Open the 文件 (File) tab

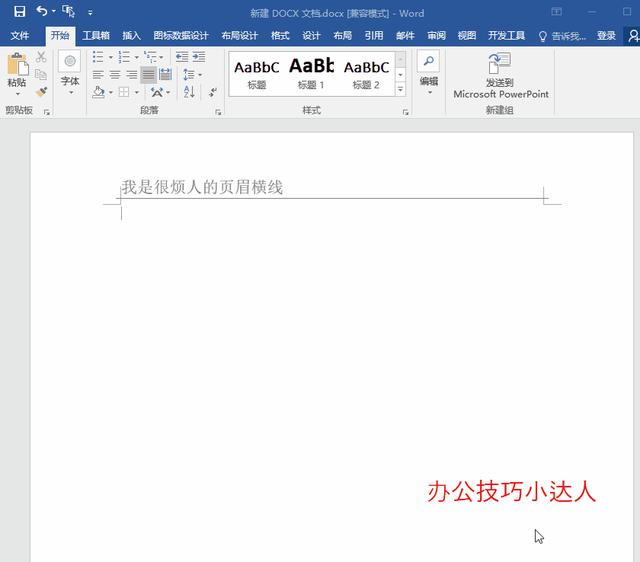tap(20, 36)
